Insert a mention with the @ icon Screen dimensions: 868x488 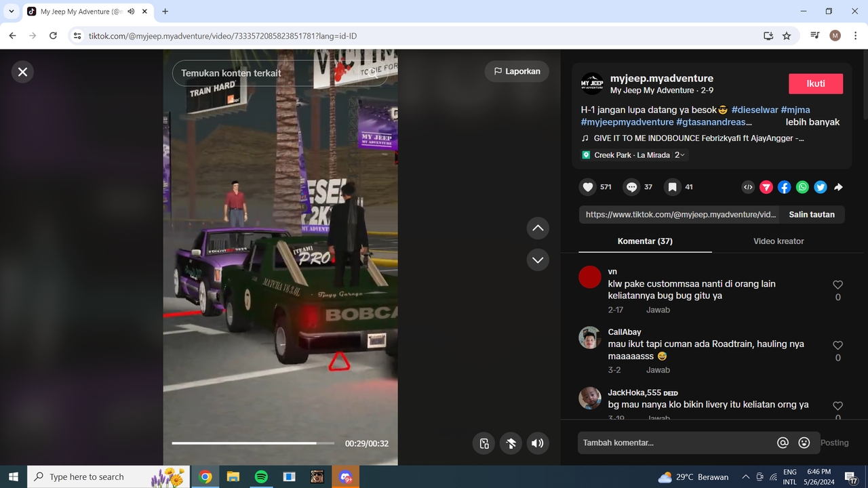click(x=783, y=443)
